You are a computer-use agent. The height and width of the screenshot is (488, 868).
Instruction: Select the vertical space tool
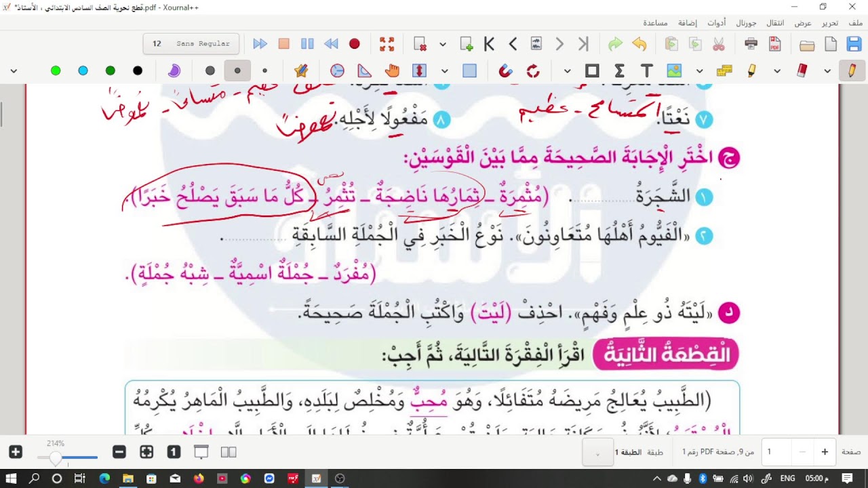pyautogui.click(x=419, y=70)
